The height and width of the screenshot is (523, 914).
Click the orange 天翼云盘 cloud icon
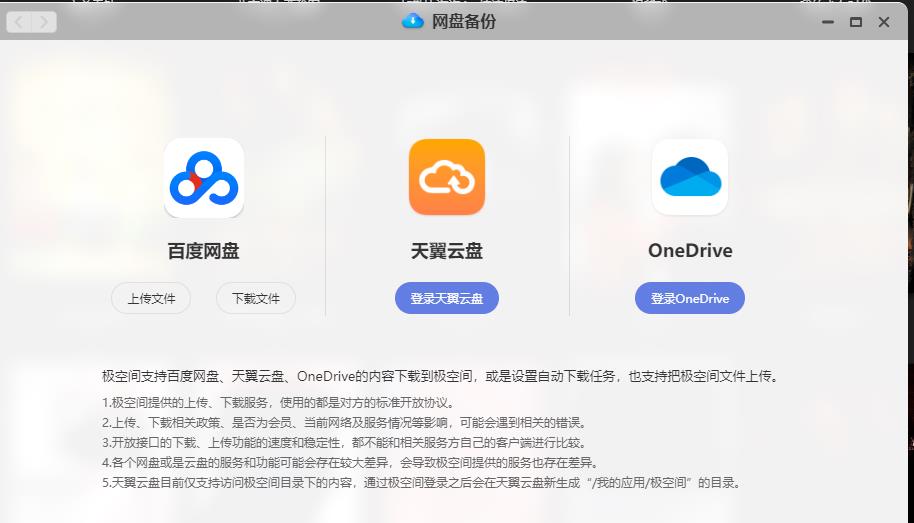pyautogui.click(x=447, y=177)
